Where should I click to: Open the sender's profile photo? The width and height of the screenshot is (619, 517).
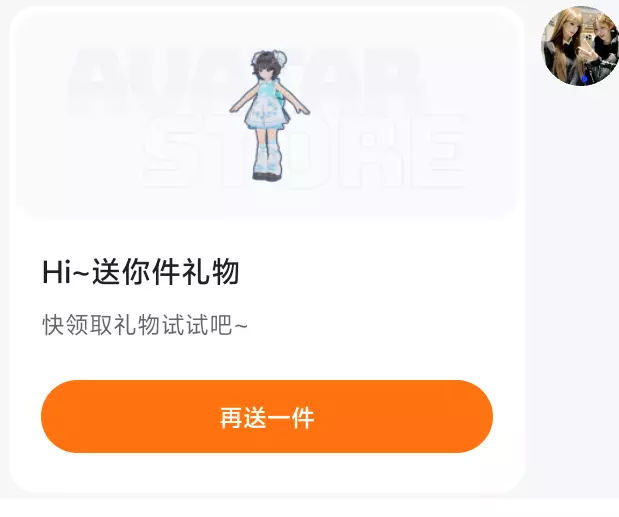pos(580,45)
